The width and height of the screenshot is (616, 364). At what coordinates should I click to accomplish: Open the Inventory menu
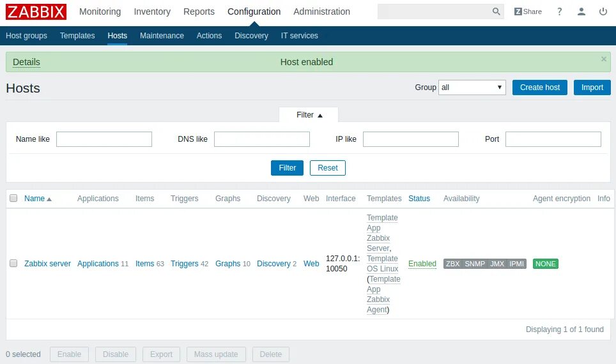click(152, 11)
